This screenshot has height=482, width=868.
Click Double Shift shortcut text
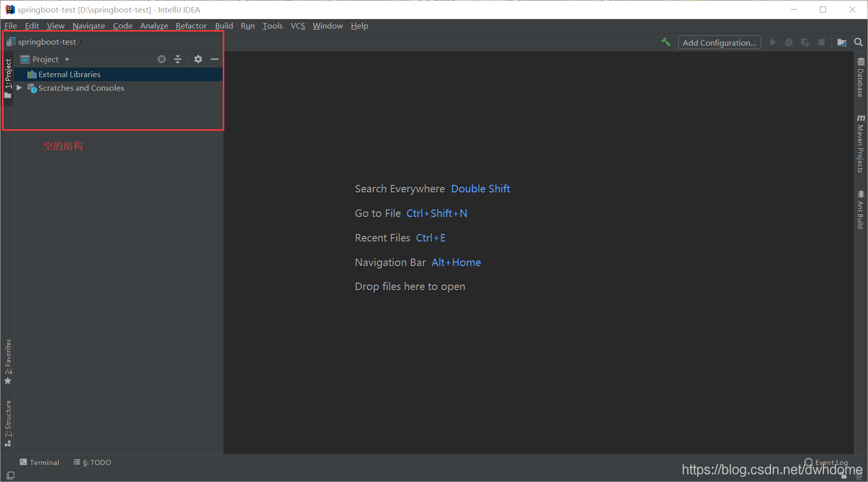pos(481,189)
